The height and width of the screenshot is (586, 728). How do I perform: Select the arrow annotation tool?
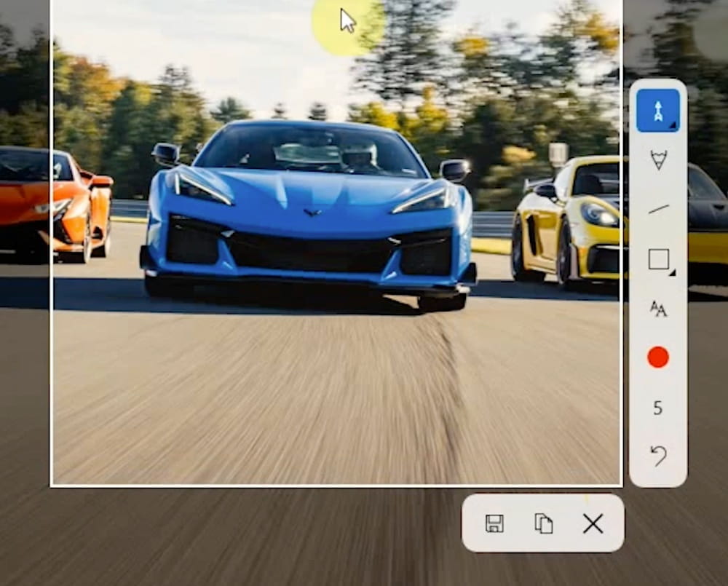(x=657, y=111)
